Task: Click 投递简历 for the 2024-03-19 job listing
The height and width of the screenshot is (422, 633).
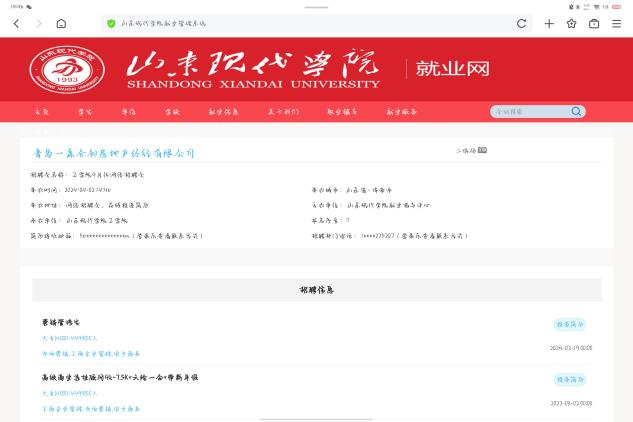Action: pos(569,324)
